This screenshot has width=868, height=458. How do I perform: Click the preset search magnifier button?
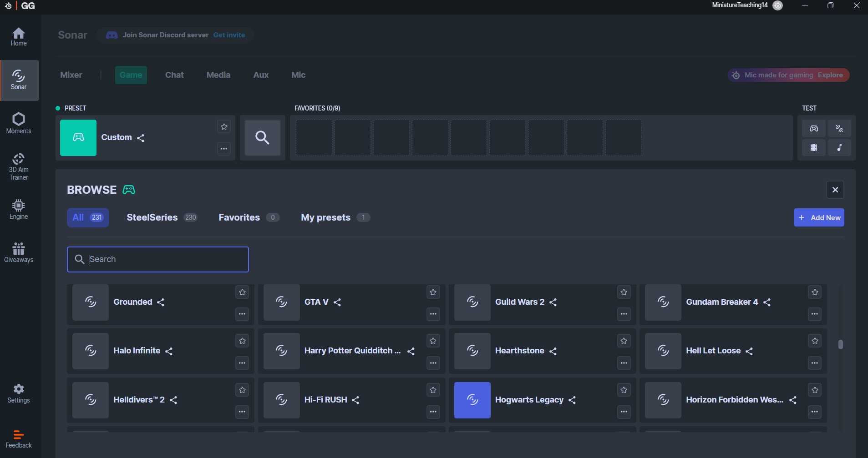click(263, 137)
